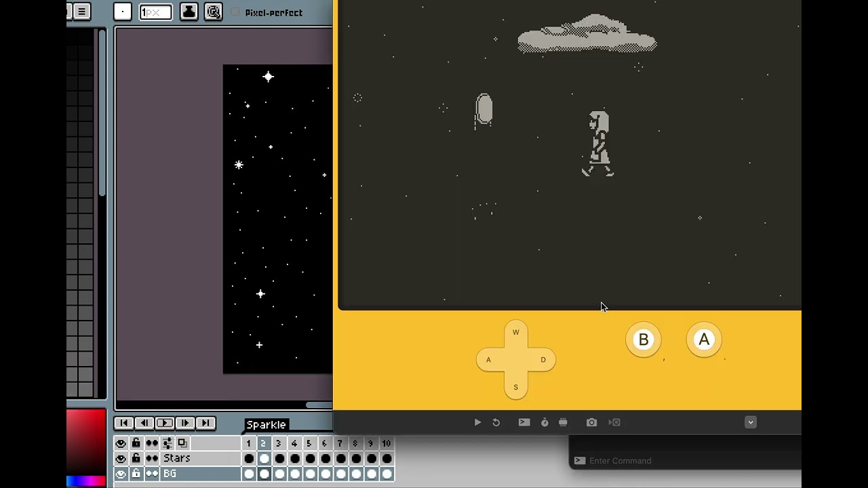Click the hamburger menu icon in the top toolbar
This screenshot has width=868, height=488.
[x=81, y=12]
